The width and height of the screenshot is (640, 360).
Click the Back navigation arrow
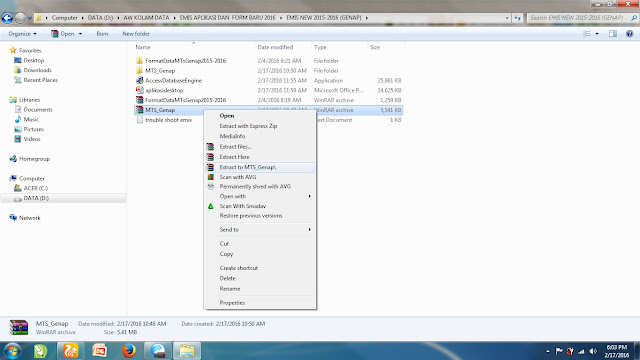click(7, 18)
